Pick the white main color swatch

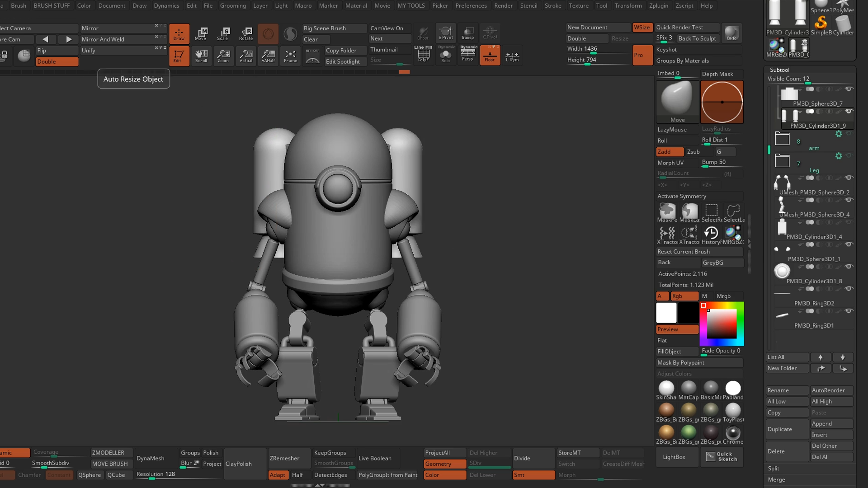point(666,313)
